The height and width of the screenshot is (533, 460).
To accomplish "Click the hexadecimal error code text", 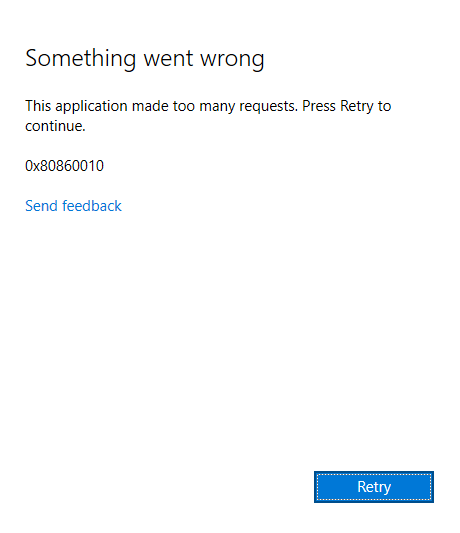I will [x=65, y=166].
